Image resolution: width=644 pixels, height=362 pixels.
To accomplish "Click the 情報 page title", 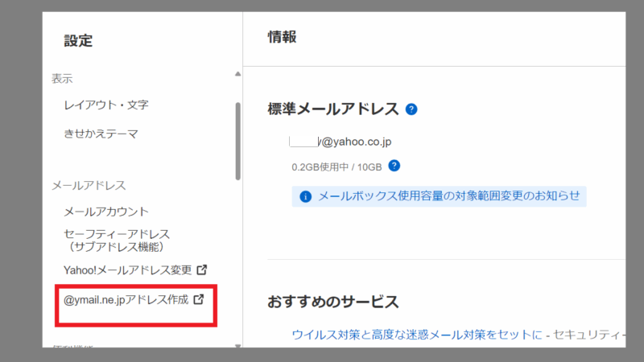I will click(282, 37).
